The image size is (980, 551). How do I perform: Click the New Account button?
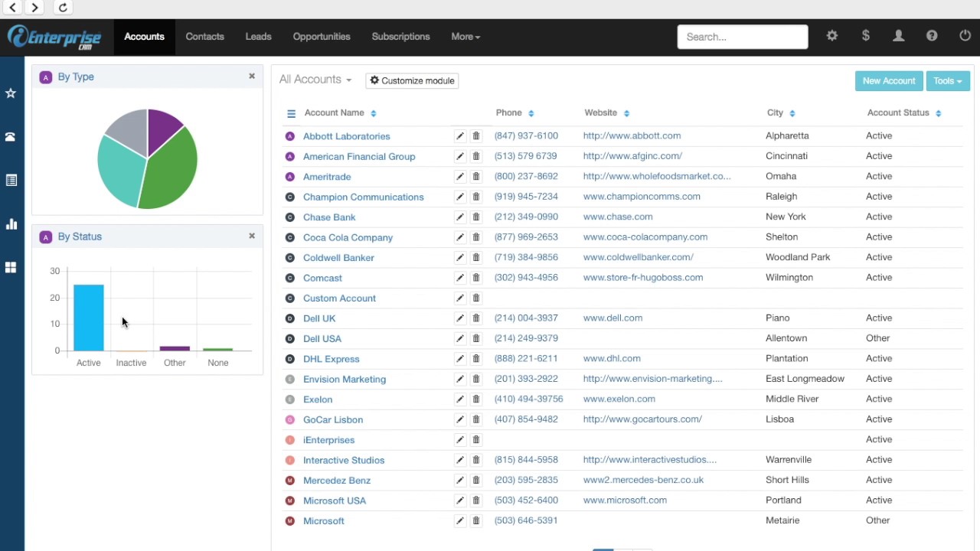pos(889,81)
